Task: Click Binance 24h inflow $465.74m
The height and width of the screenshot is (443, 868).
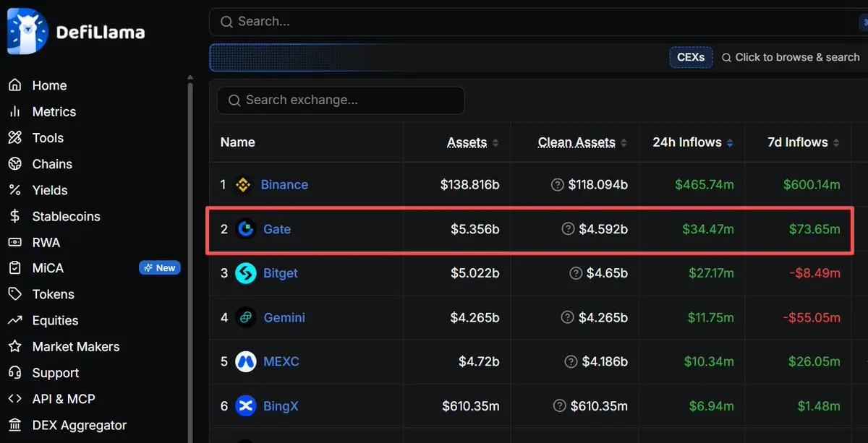Action: [x=705, y=185]
